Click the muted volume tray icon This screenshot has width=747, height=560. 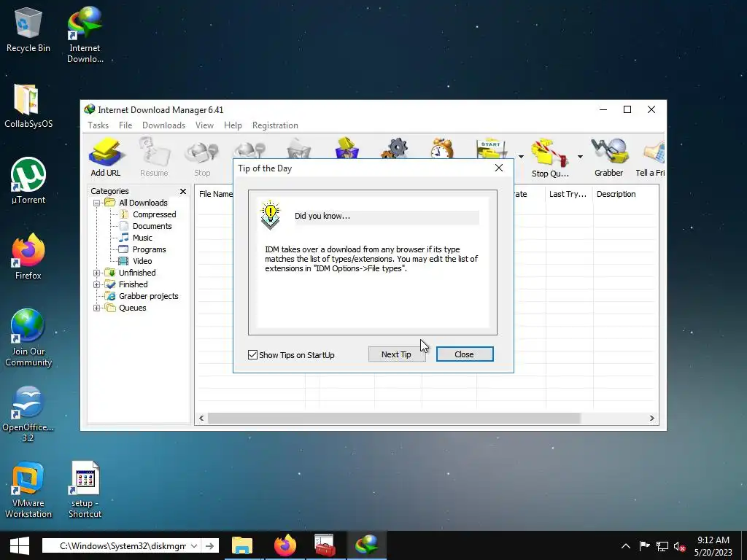680,546
